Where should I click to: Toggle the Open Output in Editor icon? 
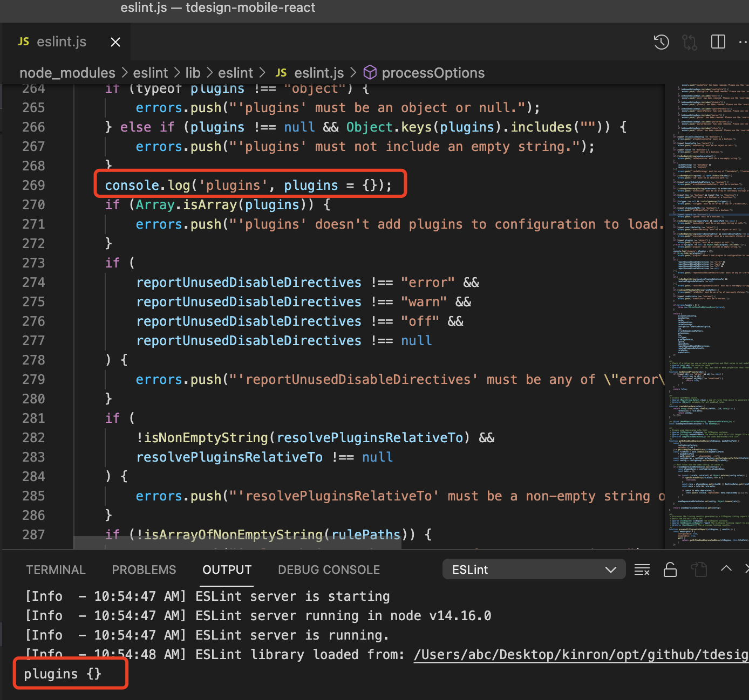[699, 569]
